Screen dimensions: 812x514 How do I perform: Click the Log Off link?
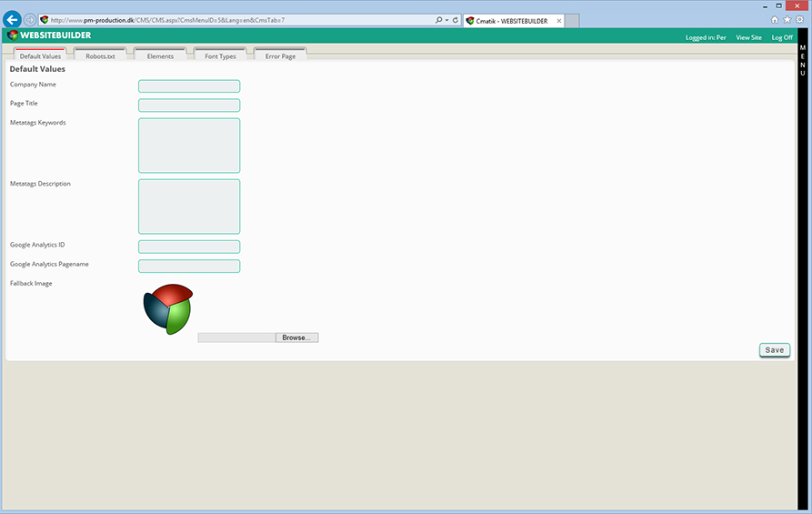point(782,37)
